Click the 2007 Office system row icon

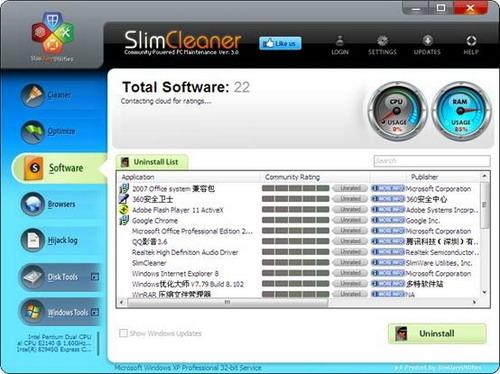124,188
